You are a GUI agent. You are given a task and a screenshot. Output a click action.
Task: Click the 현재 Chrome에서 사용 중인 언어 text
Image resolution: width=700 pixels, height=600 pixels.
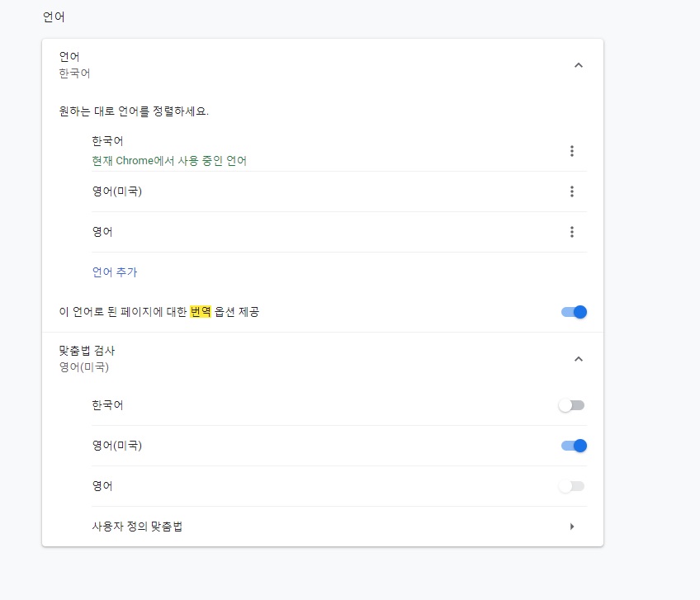(x=169, y=161)
